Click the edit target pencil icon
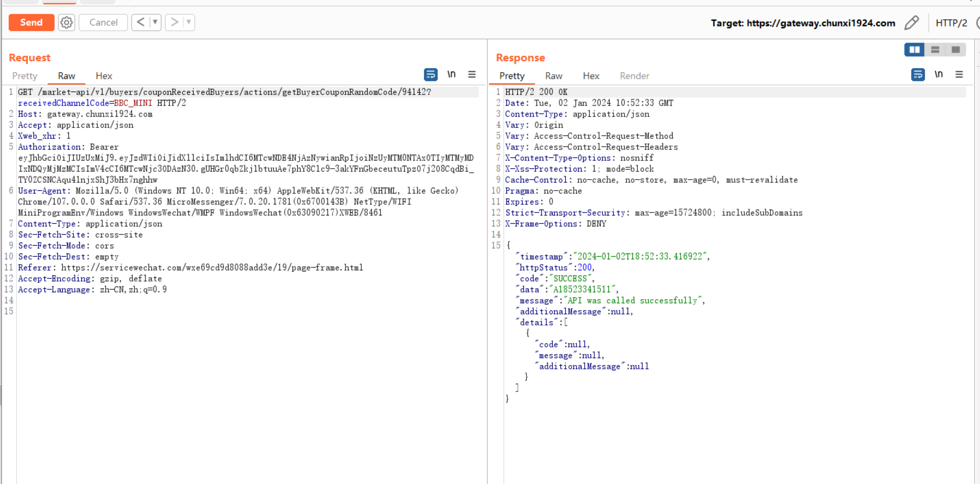 (911, 23)
